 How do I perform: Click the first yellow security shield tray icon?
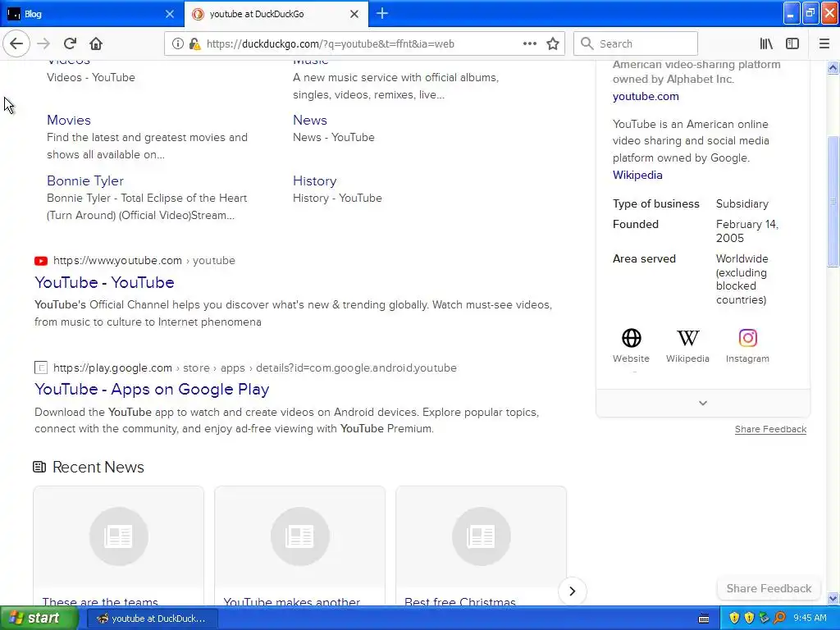(734, 619)
